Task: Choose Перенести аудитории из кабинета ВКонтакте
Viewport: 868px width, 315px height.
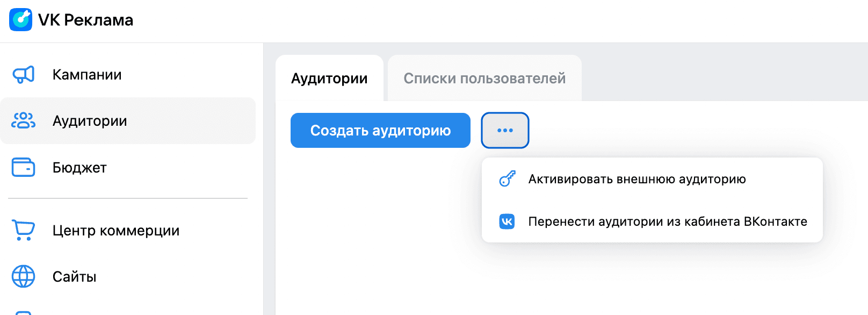Action: click(x=668, y=221)
